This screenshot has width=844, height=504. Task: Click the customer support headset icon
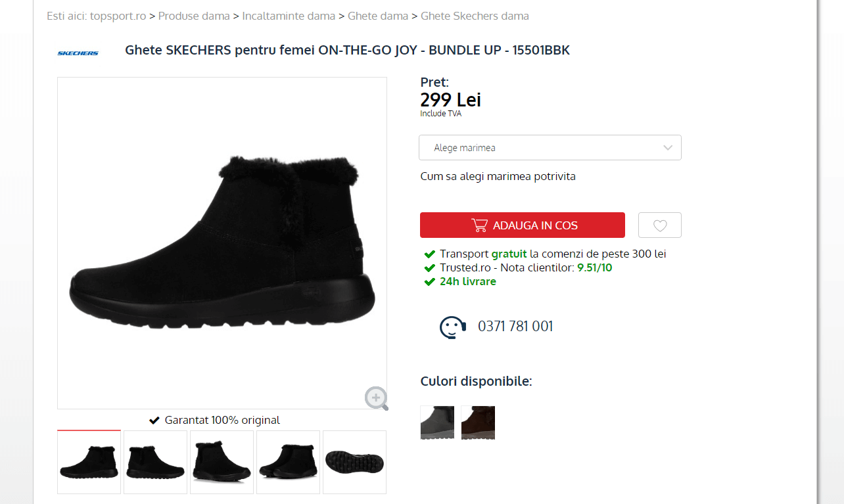point(452,327)
